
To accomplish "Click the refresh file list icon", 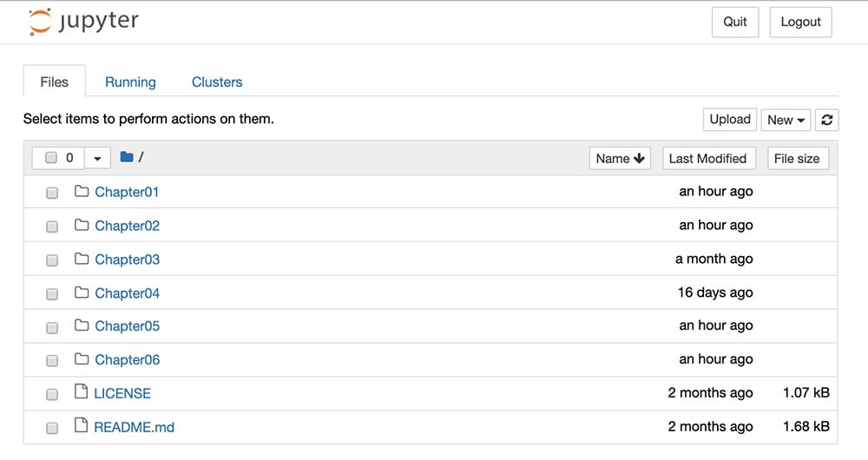I will point(826,120).
